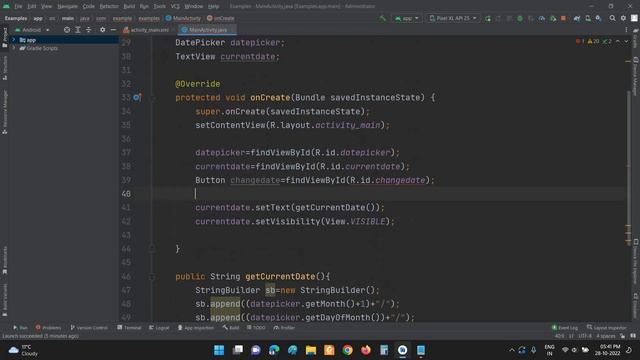Open the SDK Manager toolbar icon
This screenshot has height=360, width=640.
coord(599,18)
